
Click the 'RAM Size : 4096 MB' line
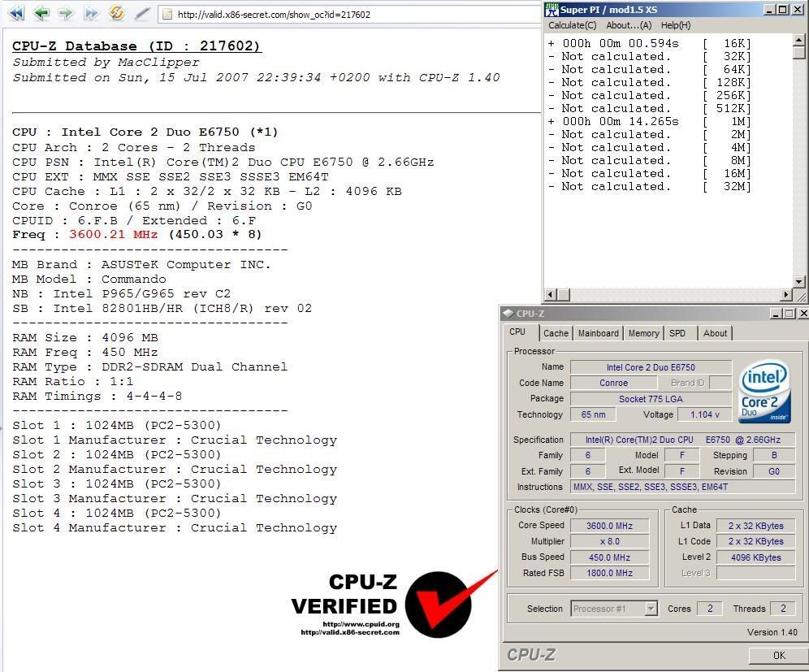(x=85, y=337)
